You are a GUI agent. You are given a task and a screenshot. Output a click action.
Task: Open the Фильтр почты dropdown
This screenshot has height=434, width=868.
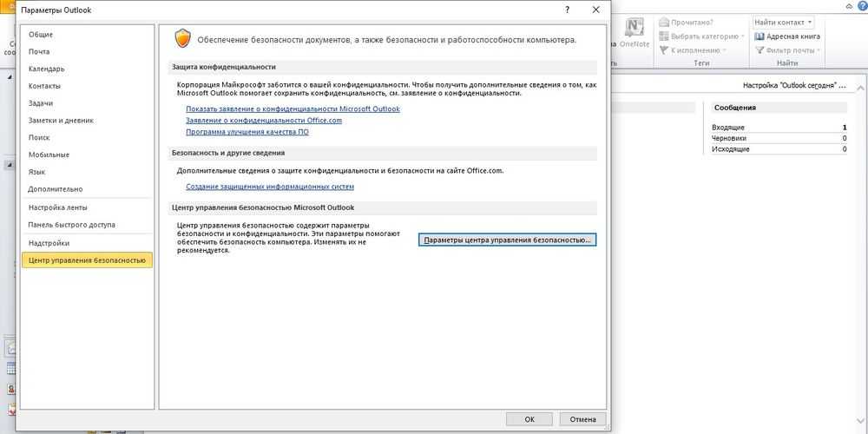(788, 50)
